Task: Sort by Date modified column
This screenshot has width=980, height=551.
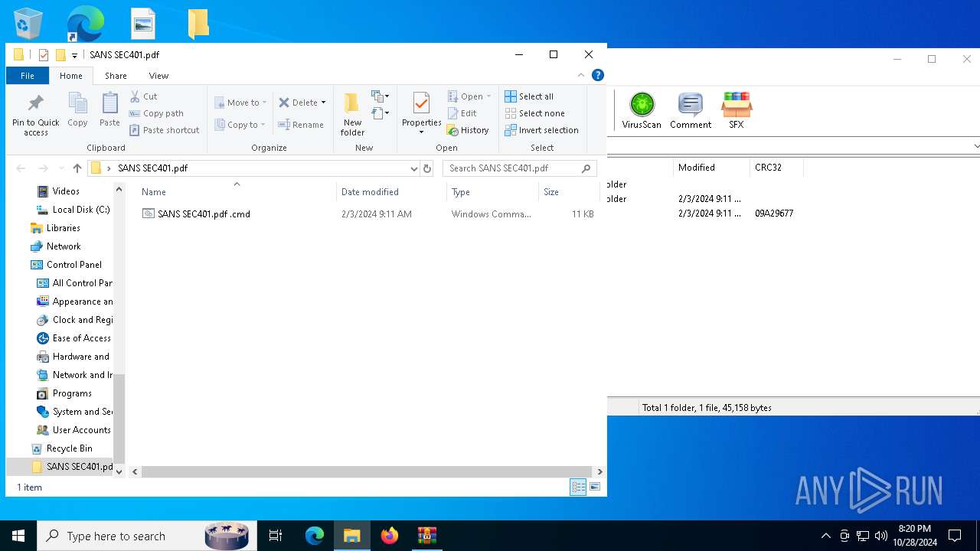Action: coord(391,192)
